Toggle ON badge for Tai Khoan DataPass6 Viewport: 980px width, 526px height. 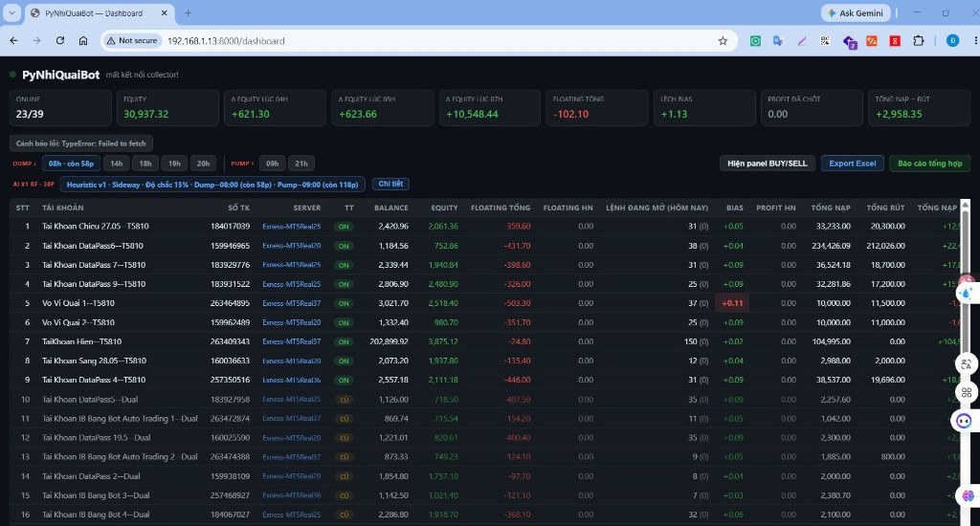coord(344,246)
